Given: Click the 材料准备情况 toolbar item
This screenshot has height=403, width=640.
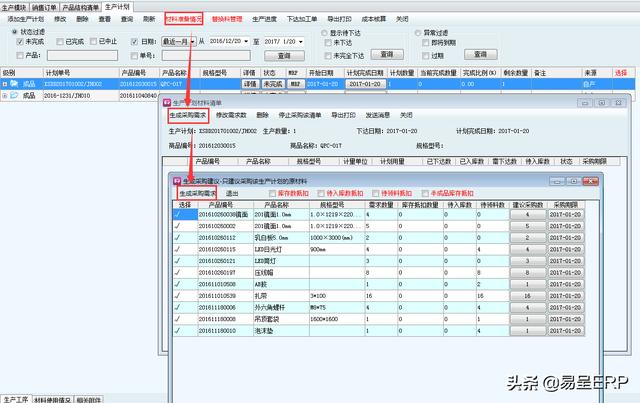Looking at the screenshot, I should (183, 18).
